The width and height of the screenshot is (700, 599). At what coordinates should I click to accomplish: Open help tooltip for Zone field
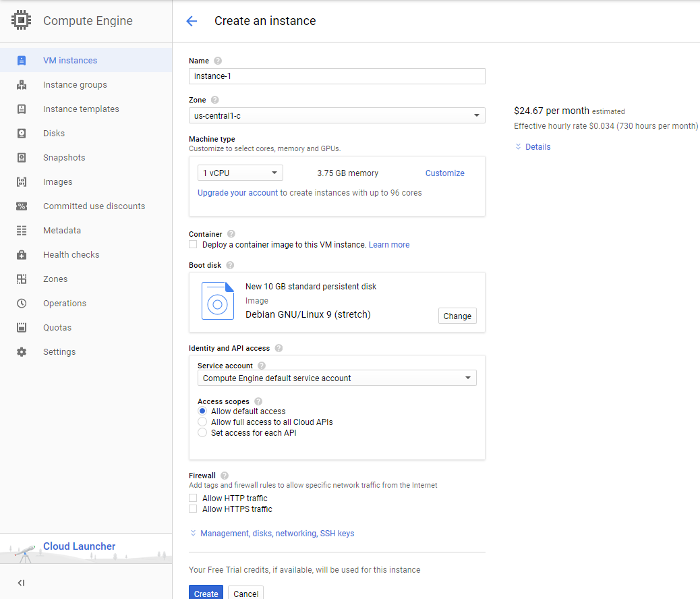tap(214, 100)
